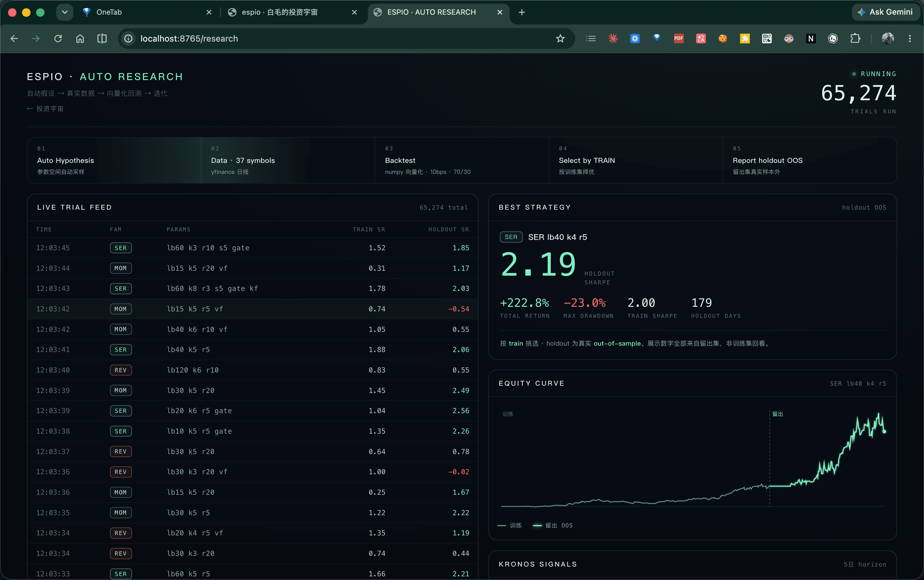This screenshot has width=924, height=580.
Task: Open the blue snowflake extension
Action: point(635,39)
